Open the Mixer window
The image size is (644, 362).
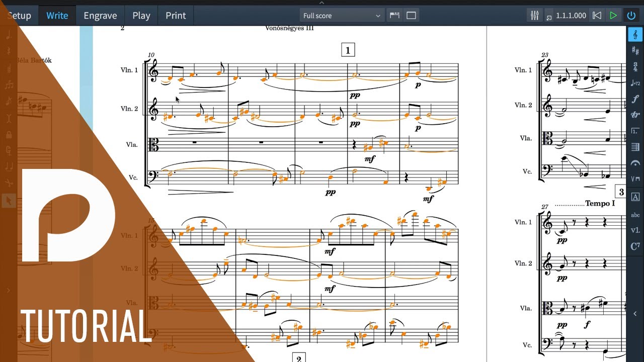tap(534, 16)
